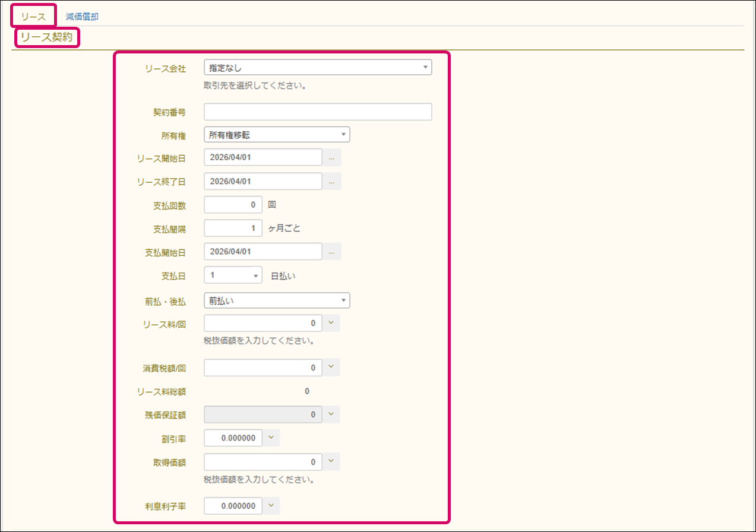The width and height of the screenshot is (756, 532).
Task: Focus the 取得価額 amount field
Action: point(262,461)
